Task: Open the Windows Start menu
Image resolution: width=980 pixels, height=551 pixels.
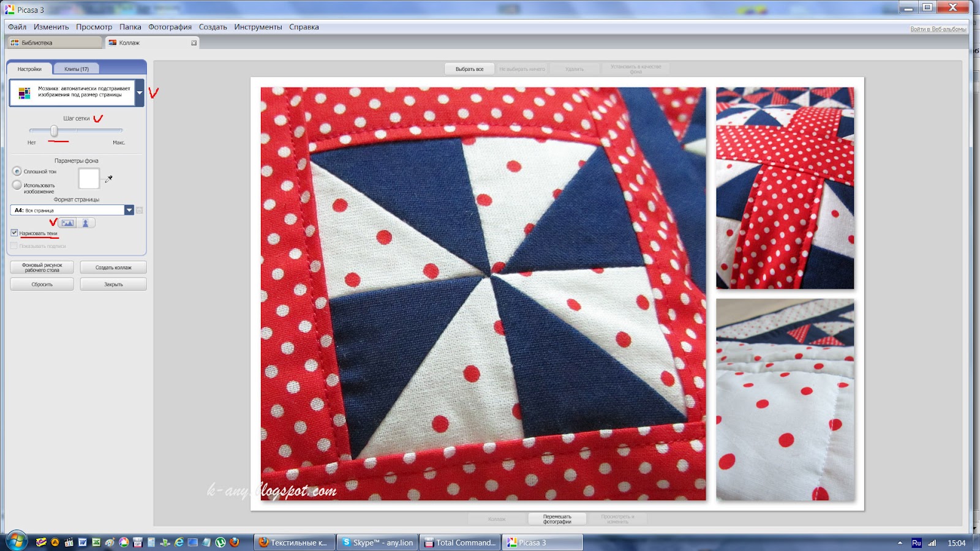Action: point(17,542)
